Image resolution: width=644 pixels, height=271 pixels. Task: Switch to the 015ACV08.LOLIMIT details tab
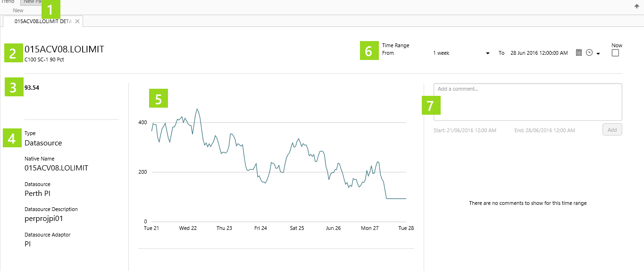point(42,21)
